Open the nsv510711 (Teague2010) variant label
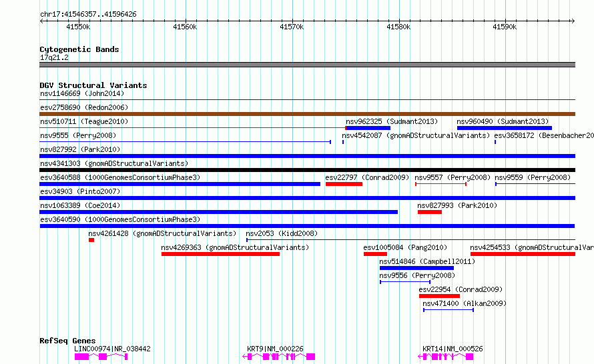The width and height of the screenshot is (594, 364). 84,121
